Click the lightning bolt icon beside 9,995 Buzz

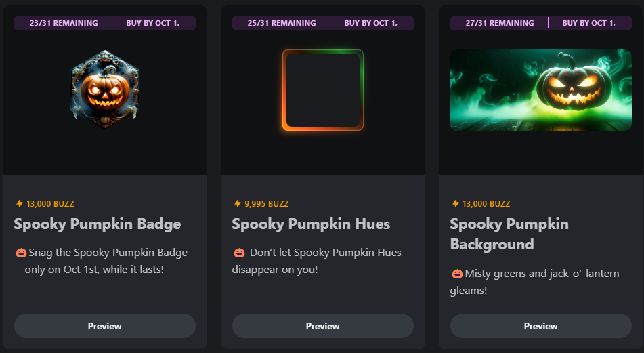pyautogui.click(x=238, y=203)
